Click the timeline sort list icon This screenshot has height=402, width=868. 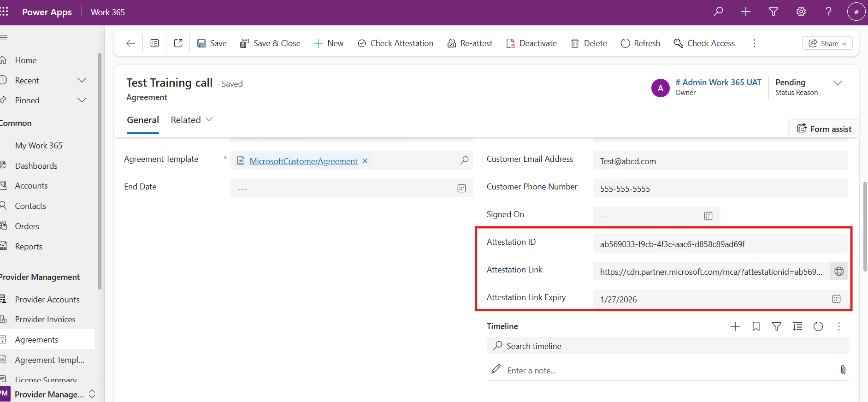pyautogui.click(x=797, y=326)
